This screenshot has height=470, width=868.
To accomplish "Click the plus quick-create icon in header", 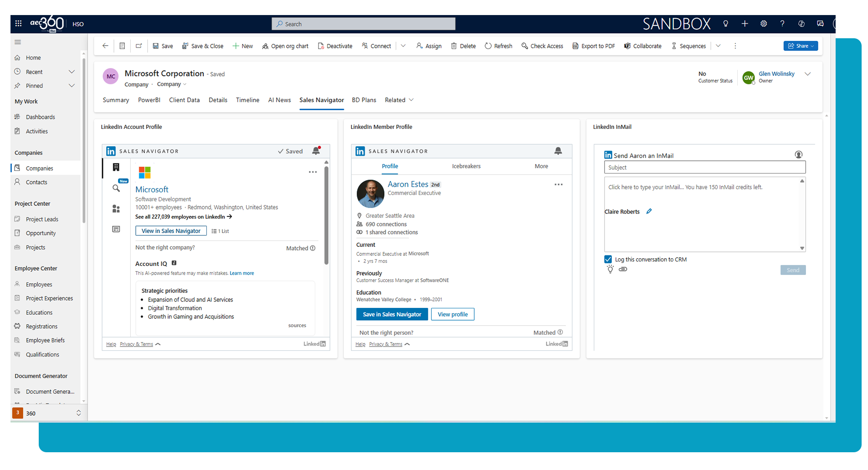I will coord(745,24).
